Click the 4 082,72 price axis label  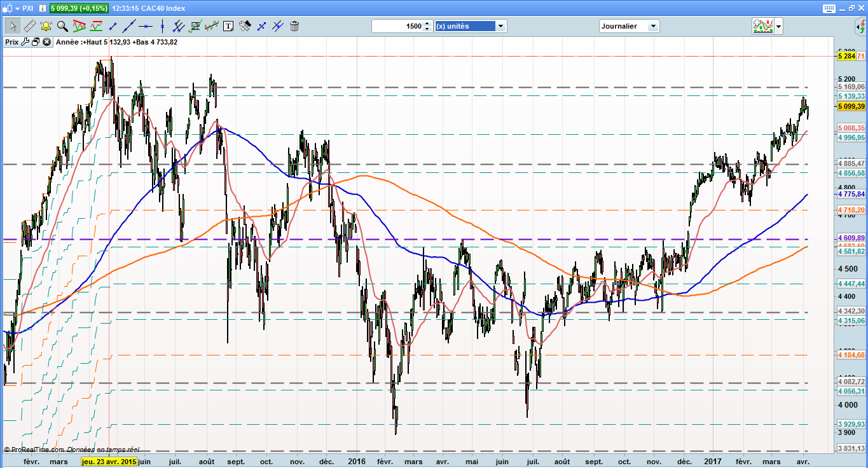tap(851, 382)
